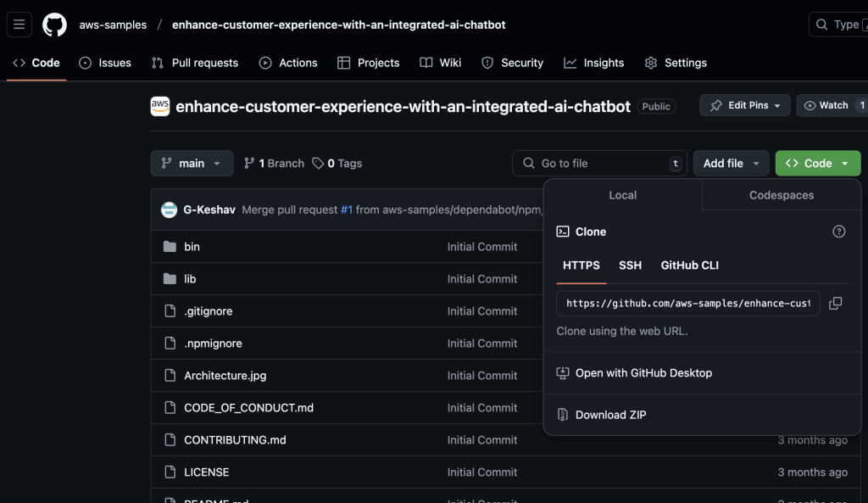Screen dimensions: 868x503
Task: Click the tag icon beside 0 Tags
Action: [x=318, y=164]
